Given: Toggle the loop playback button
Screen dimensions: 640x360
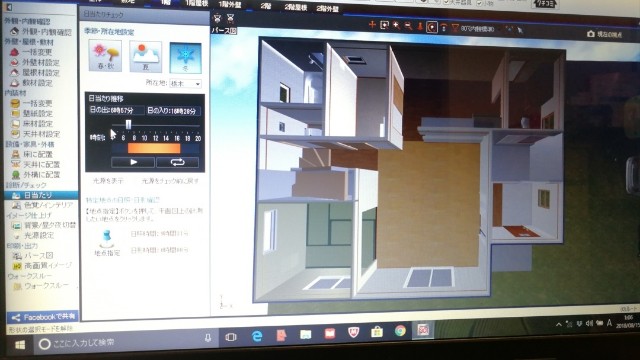Looking at the screenshot, I should pos(178,162).
